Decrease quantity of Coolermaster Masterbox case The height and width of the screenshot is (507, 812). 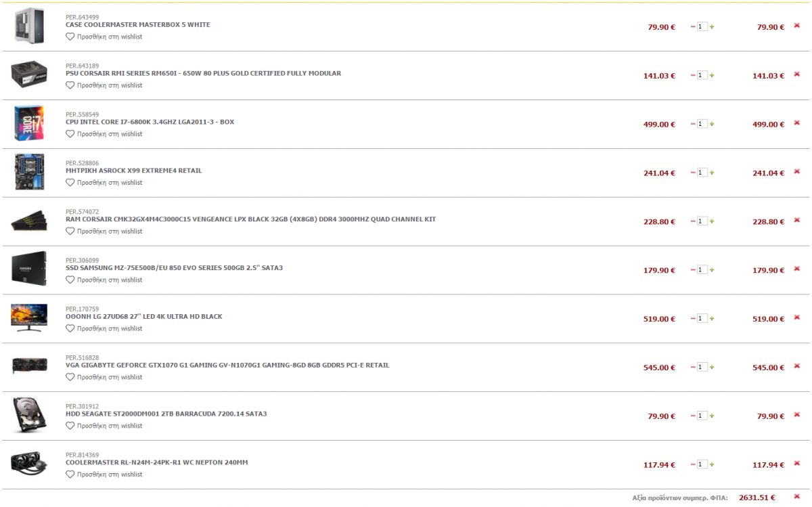coord(693,26)
